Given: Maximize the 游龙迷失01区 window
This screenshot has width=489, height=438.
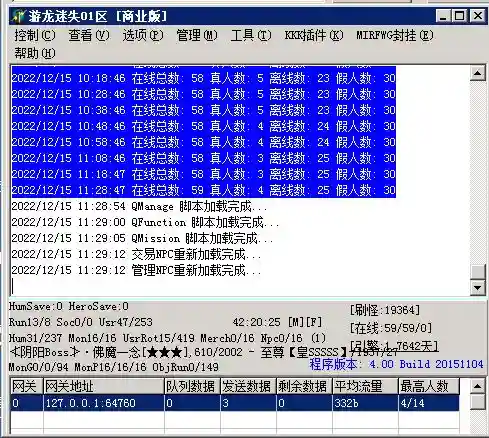Looking at the screenshot, I should click(x=460, y=16).
